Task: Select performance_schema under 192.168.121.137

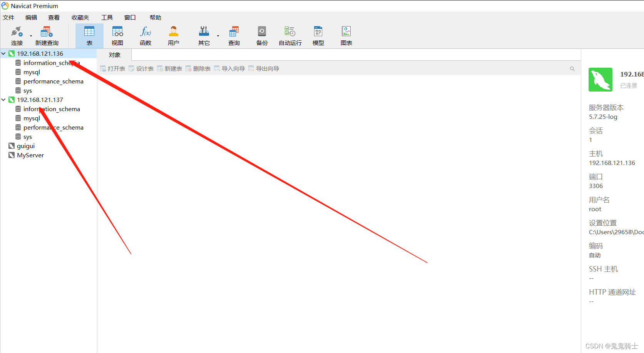Action: click(x=54, y=128)
